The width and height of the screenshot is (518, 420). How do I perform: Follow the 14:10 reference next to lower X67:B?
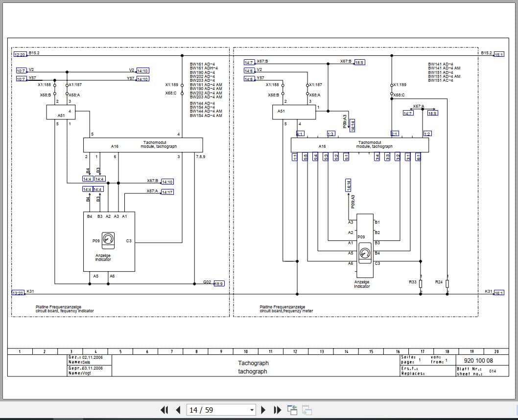pyautogui.click(x=167, y=182)
